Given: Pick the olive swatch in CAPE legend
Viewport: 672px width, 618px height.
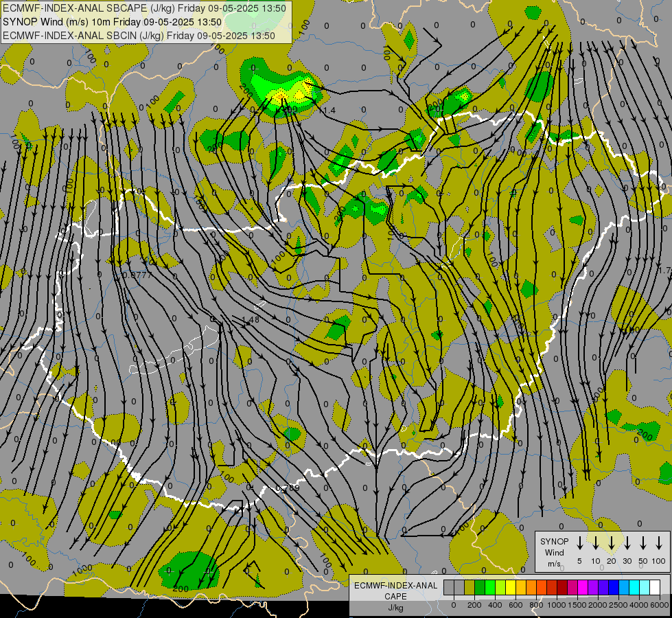Looking at the screenshot, I should tap(470, 587).
